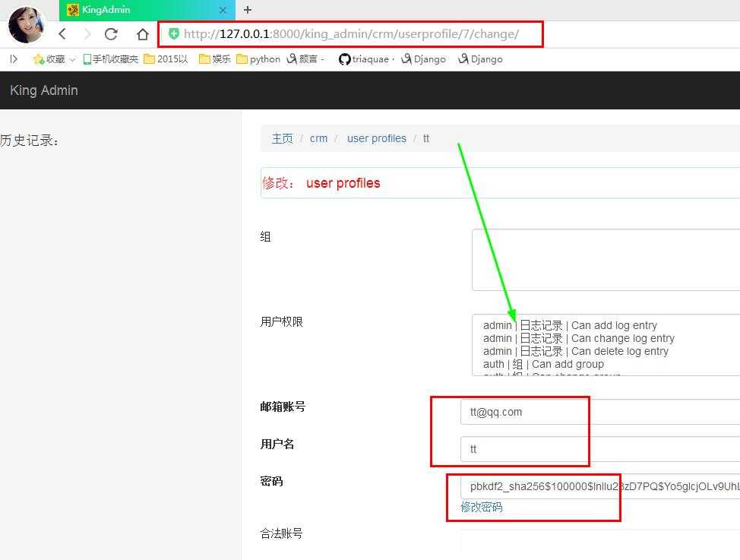The image size is (740, 560).
Task: Click the 用户名 username input field
Action: [x=600, y=449]
